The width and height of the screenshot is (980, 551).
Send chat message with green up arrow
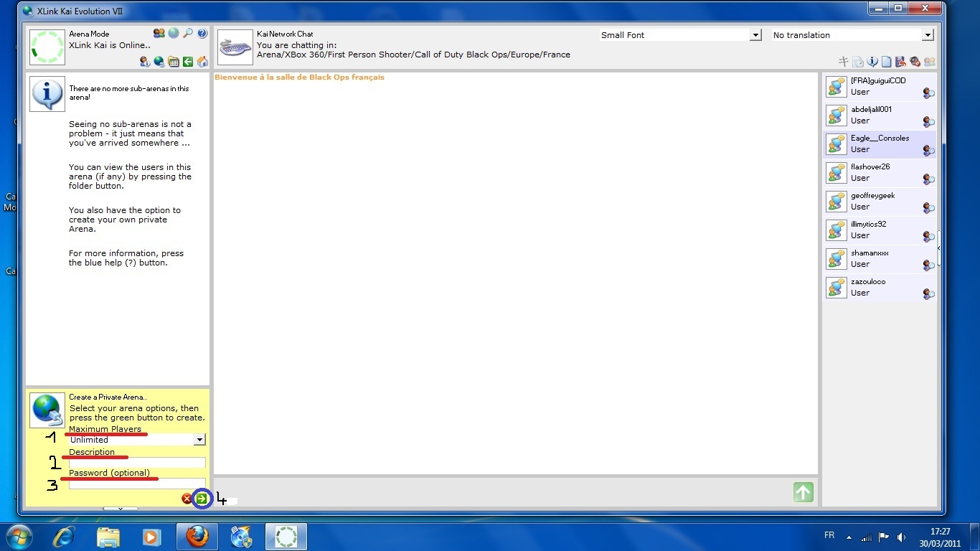click(x=804, y=492)
